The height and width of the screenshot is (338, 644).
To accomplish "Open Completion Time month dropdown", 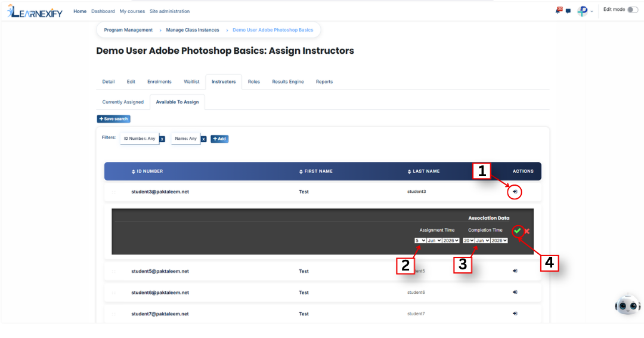I will [482, 241].
